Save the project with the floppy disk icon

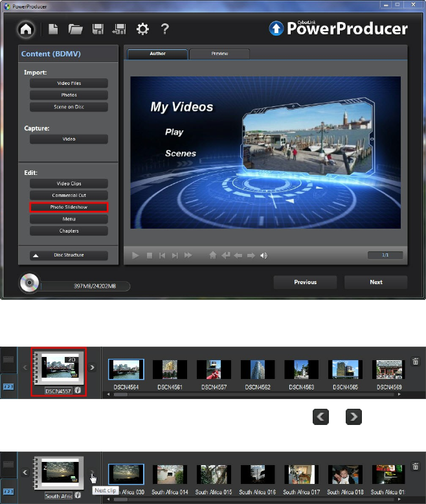pos(98,29)
